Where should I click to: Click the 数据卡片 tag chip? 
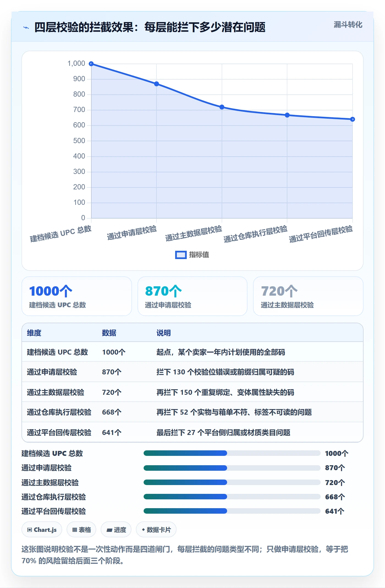pos(156,530)
